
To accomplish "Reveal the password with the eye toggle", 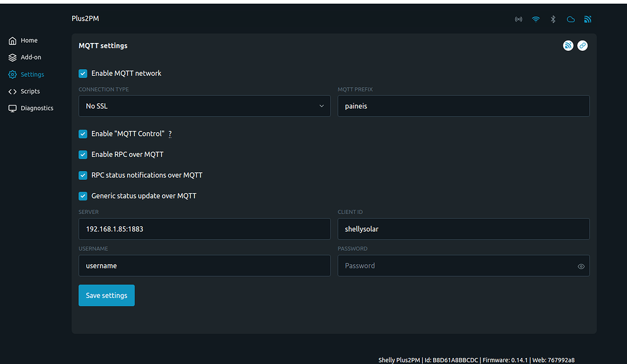I will 580,265.
